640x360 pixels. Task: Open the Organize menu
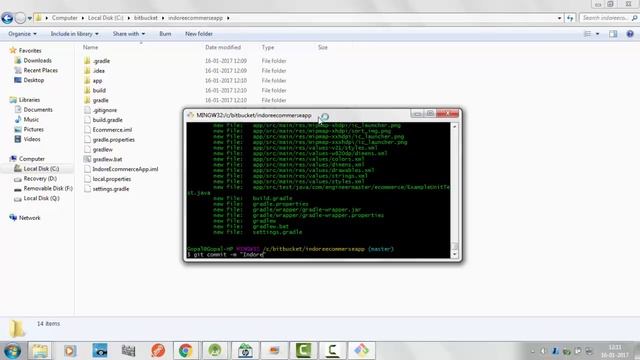point(22,34)
